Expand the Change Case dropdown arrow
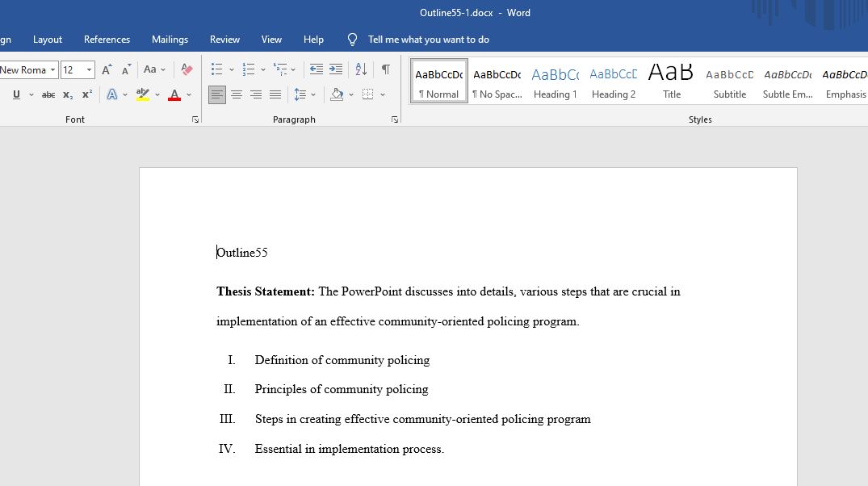Image resolution: width=868 pixels, height=486 pixels. point(163,69)
